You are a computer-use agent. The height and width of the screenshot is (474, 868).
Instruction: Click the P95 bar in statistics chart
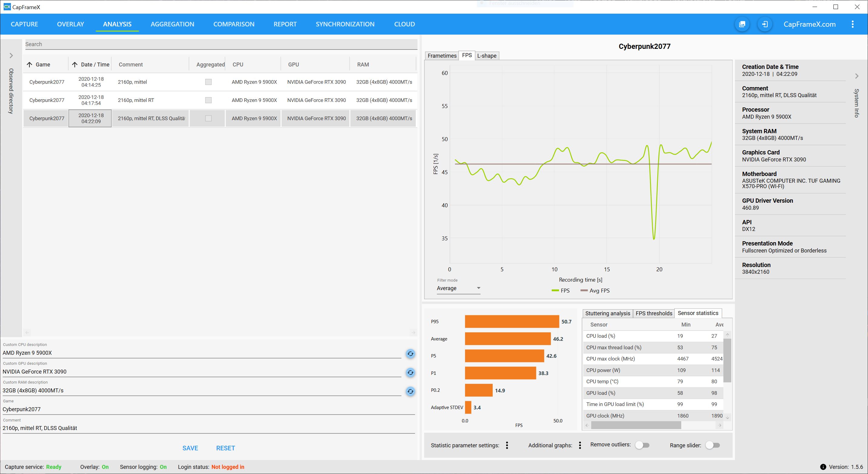point(512,321)
